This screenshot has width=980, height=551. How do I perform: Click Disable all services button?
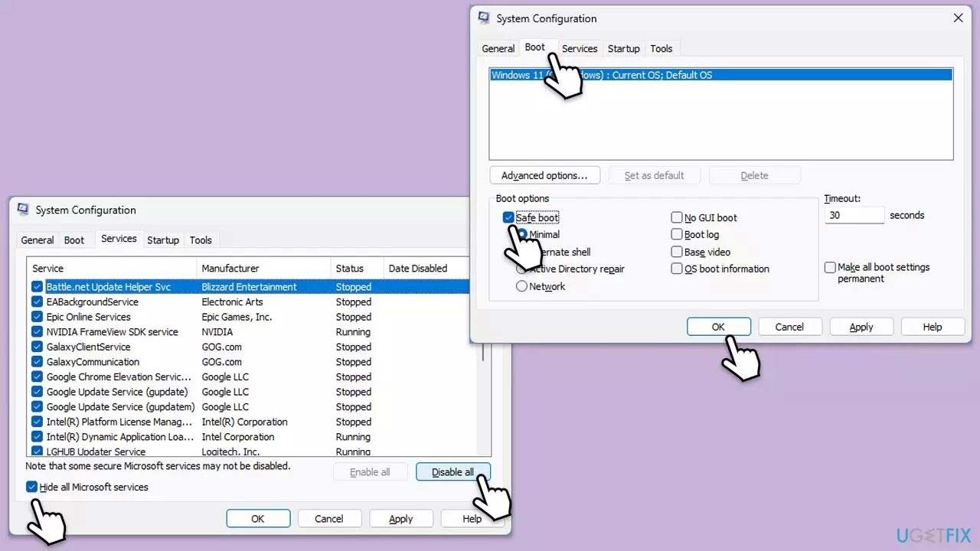point(453,472)
